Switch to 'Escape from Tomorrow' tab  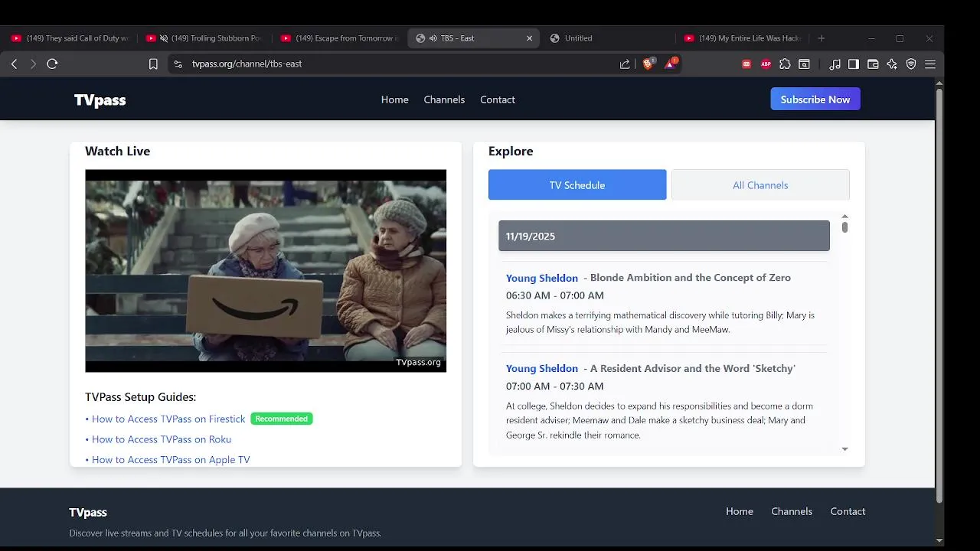340,38
